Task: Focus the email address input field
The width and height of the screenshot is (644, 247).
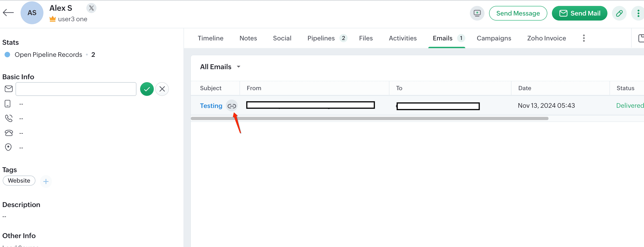Action: [76, 89]
